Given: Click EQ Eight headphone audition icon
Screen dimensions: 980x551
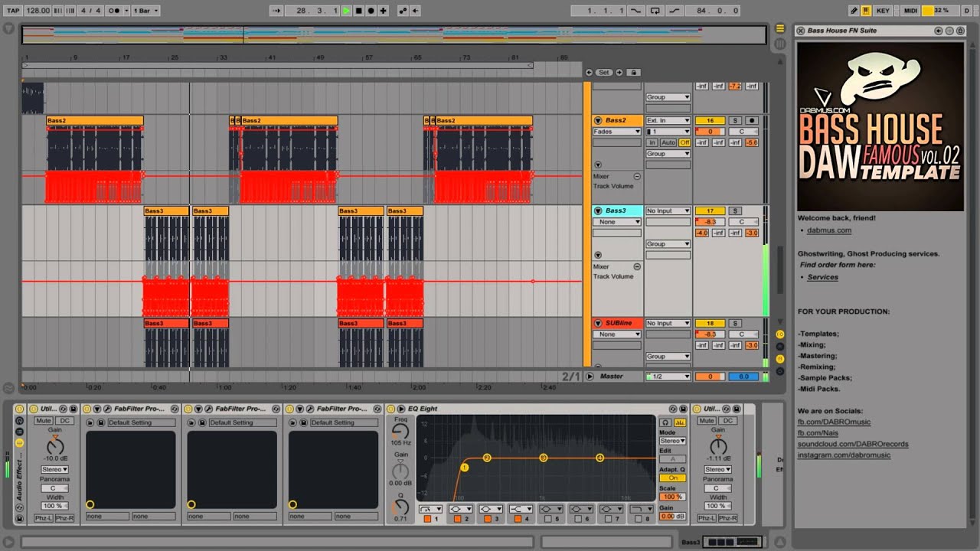Looking at the screenshot, I should point(665,422).
